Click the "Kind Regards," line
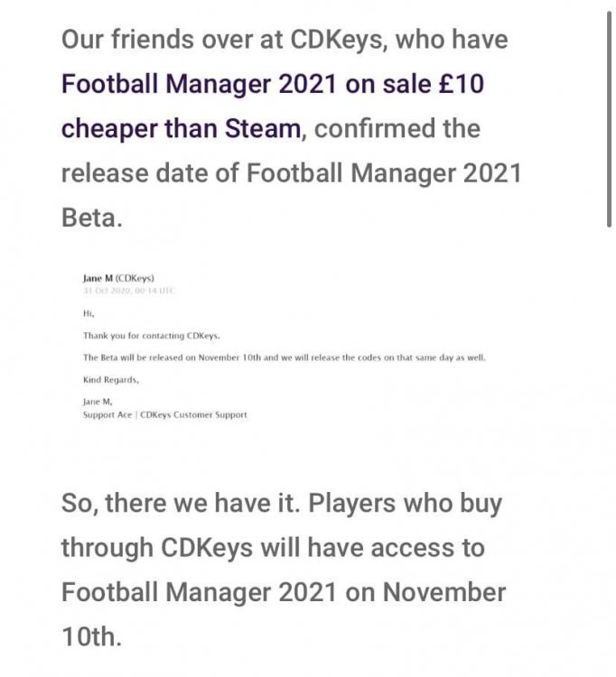Viewport: 616px width, 677px height. pyautogui.click(x=111, y=380)
